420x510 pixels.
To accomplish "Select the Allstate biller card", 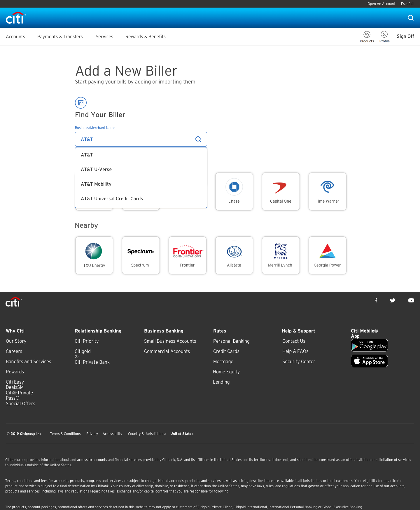I will click(234, 255).
